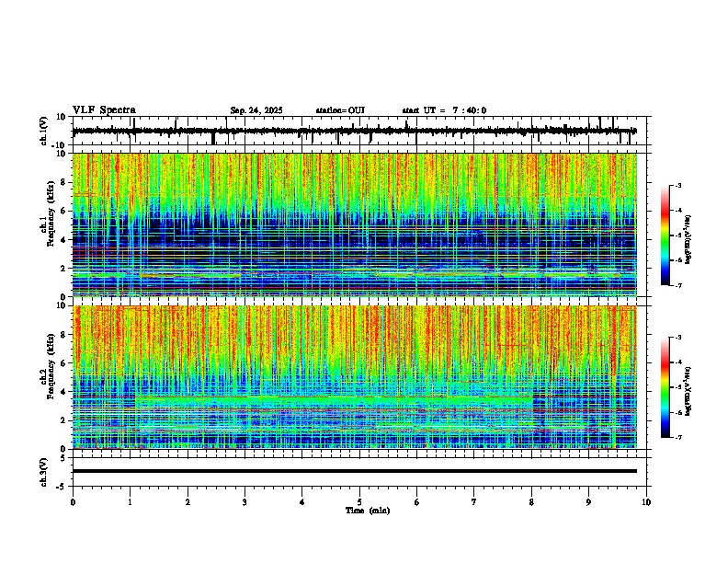The image size is (728, 563).
Task: Click the "ch.1(V)" waveform axis label
Action: (x=44, y=131)
